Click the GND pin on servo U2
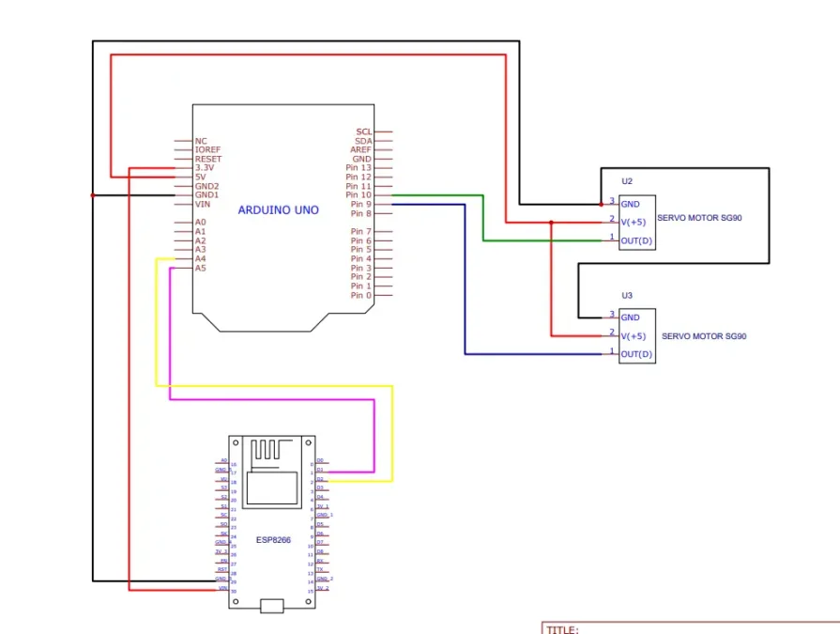 tap(630, 204)
